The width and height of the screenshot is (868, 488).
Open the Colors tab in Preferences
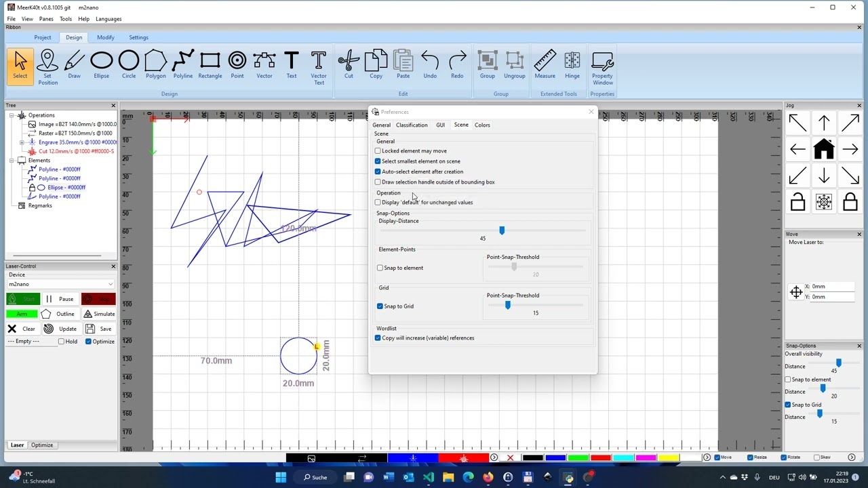click(482, 125)
